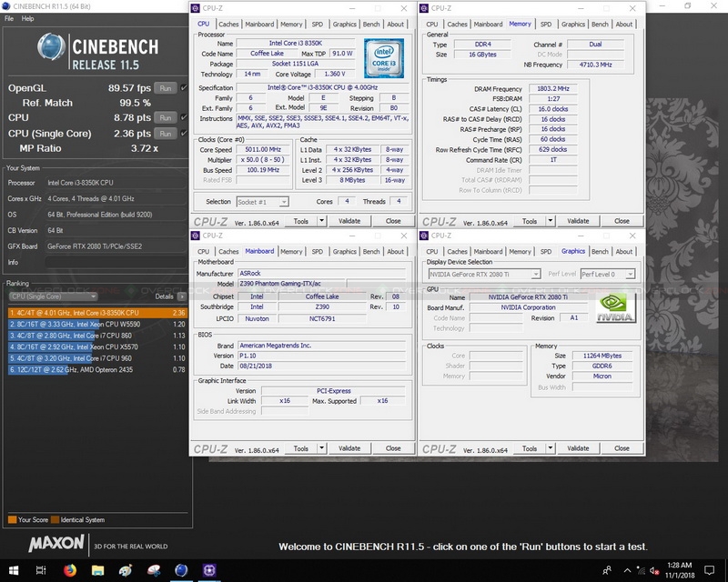Click Close in the CPU-Z Memory-tab window
Image resolution: width=728 pixels, height=582 pixels.
click(x=622, y=221)
